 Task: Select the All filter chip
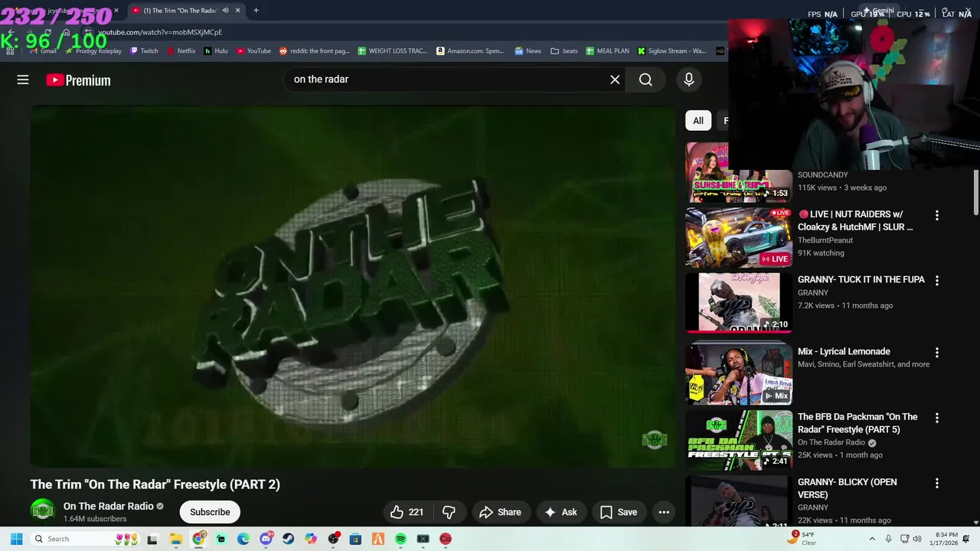click(x=698, y=121)
